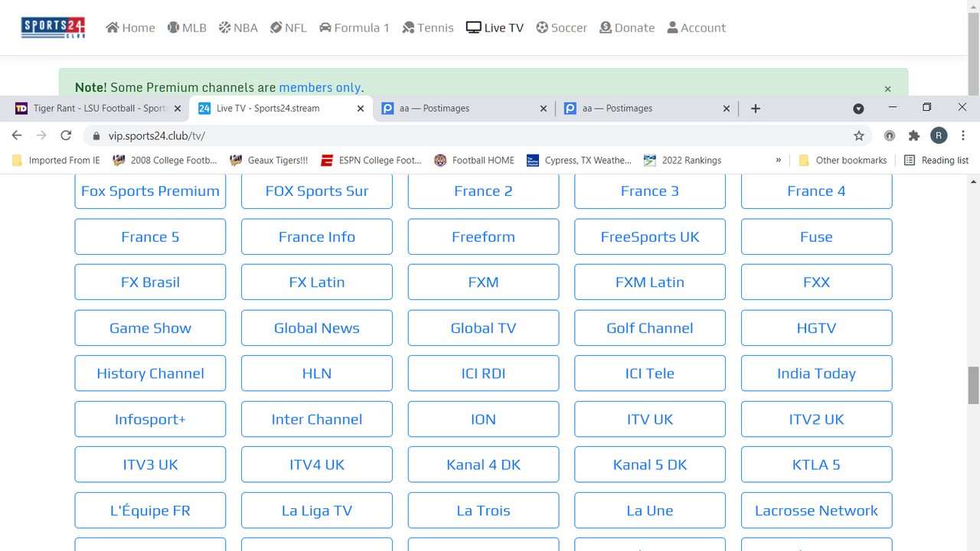Open the tab search dropdown

click(x=858, y=109)
